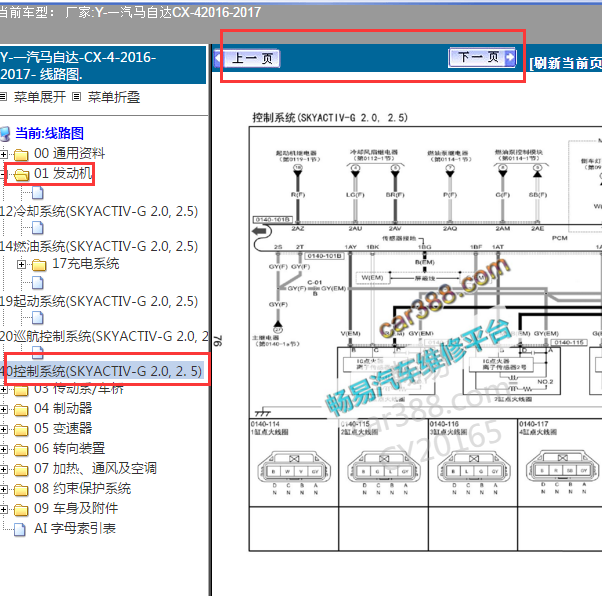This screenshot has height=596, width=602.
Task: Go to next page with 下一页 button
Action: tap(482, 58)
